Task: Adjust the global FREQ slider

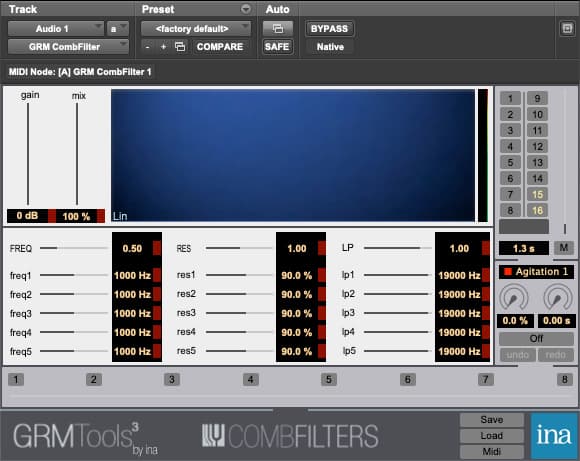Action: pyautogui.click(x=74, y=248)
